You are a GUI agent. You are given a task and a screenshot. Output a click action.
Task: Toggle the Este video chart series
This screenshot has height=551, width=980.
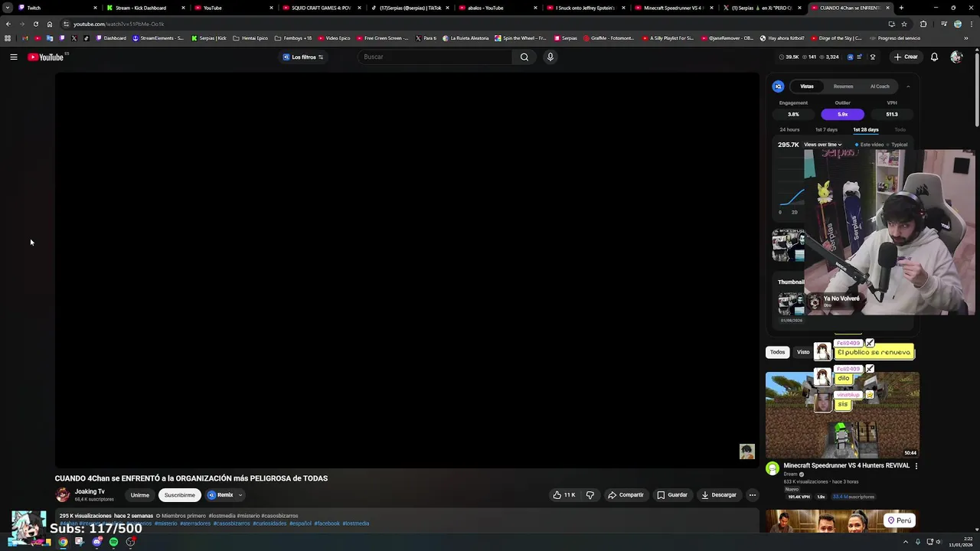[869, 145]
